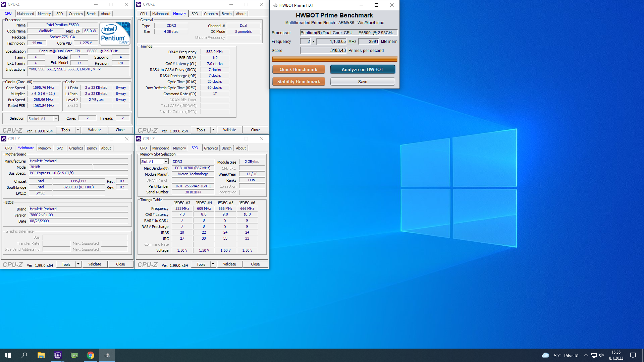Viewport: 644px width, 362px height.
Task: Open File Explorer from taskbar
Action: [41, 355]
